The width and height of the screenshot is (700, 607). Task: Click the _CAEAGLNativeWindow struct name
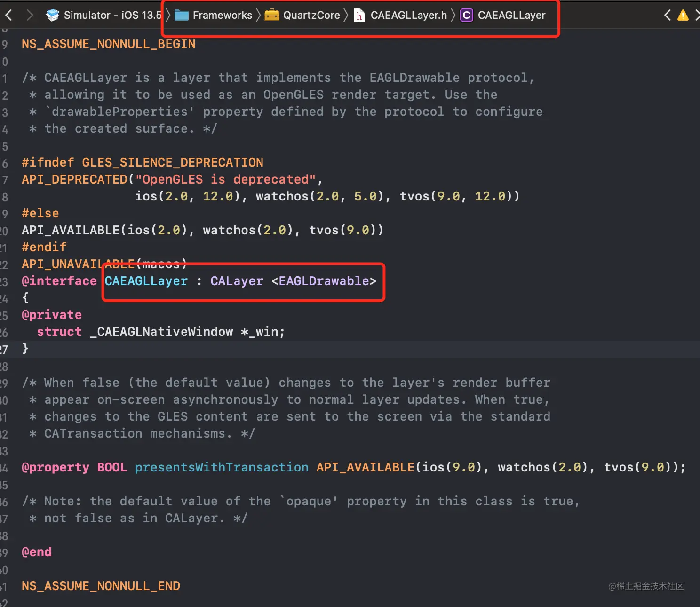pyautogui.click(x=161, y=332)
